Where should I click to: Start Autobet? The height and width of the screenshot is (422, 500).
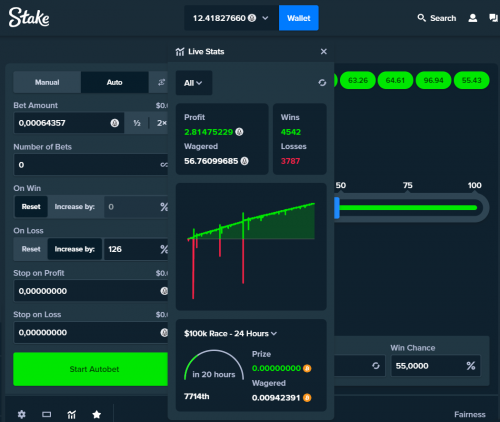pos(90,369)
